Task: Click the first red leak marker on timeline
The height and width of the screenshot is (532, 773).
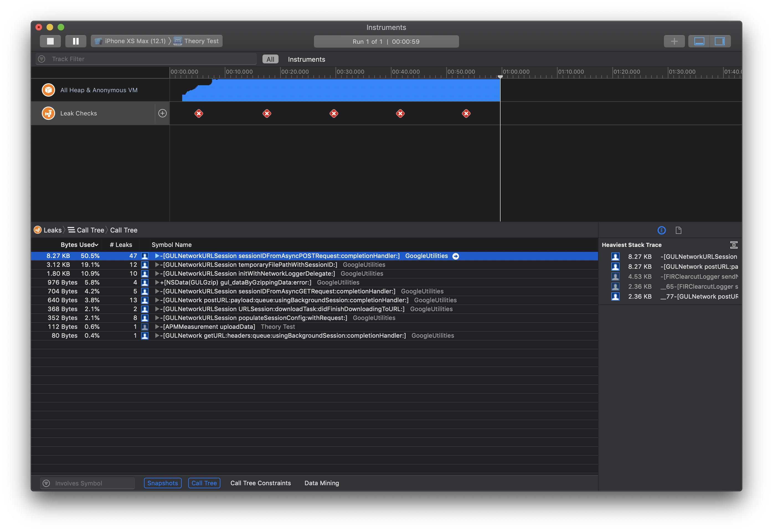Action: (x=199, y=114)
